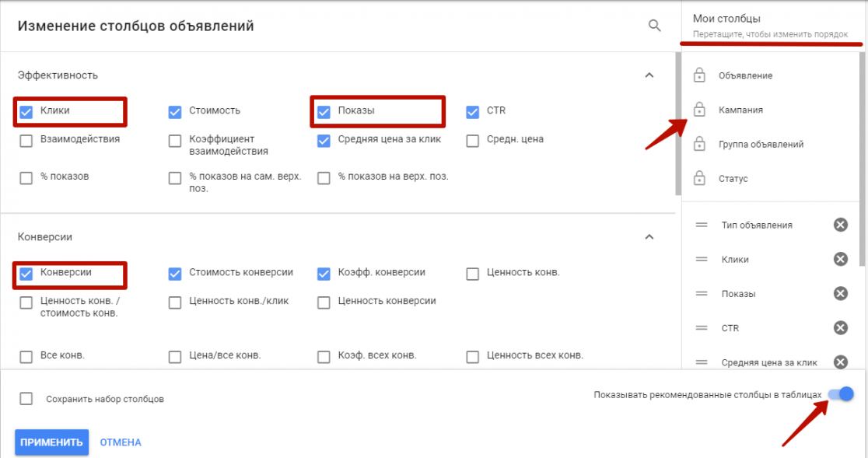Remove CTR column with X icon
The width and height of the screenshot is (868, 458).
tap(840, 327)
